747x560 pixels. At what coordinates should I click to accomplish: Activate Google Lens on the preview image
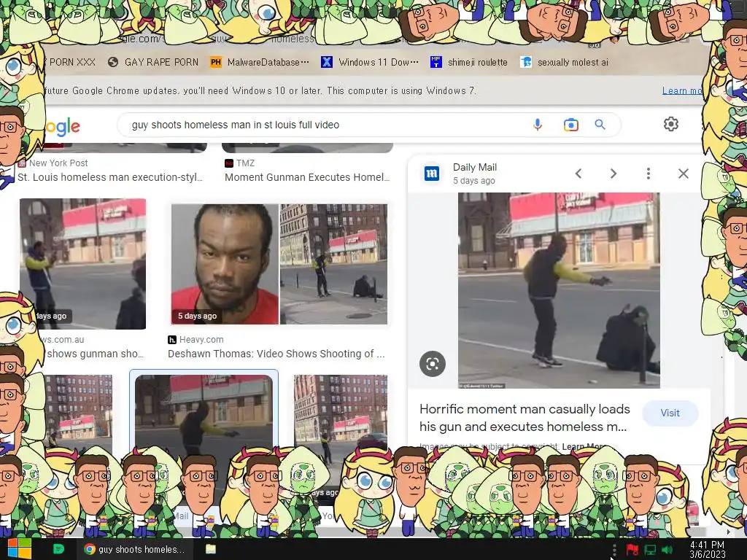click(433, 364)
